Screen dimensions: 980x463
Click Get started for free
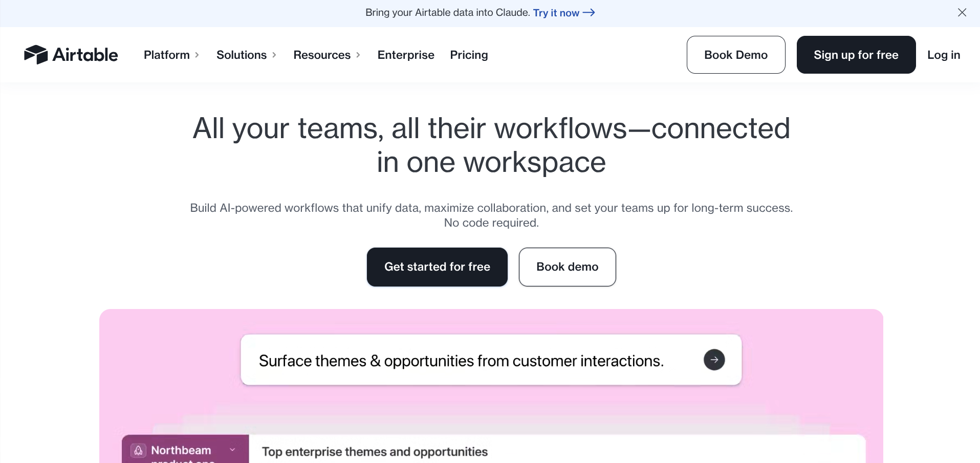pyautogui.click(x=437, y=267)
